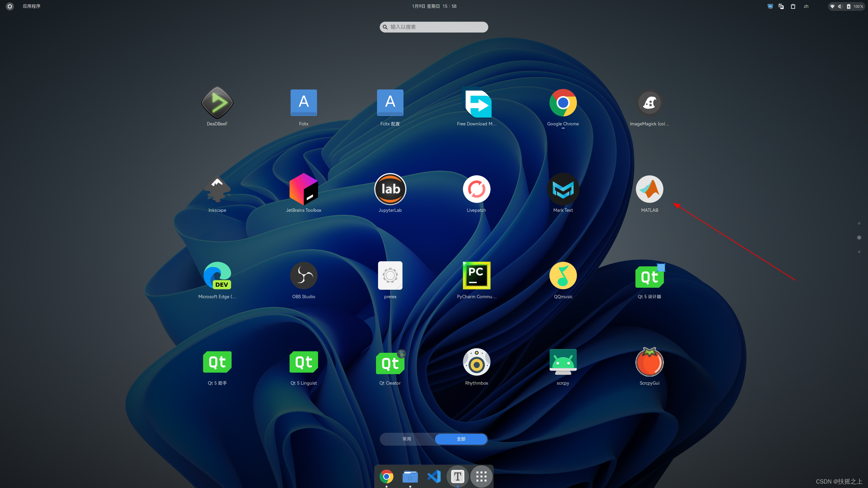Open JetBrains Toolbox

(x=303, y=189)
